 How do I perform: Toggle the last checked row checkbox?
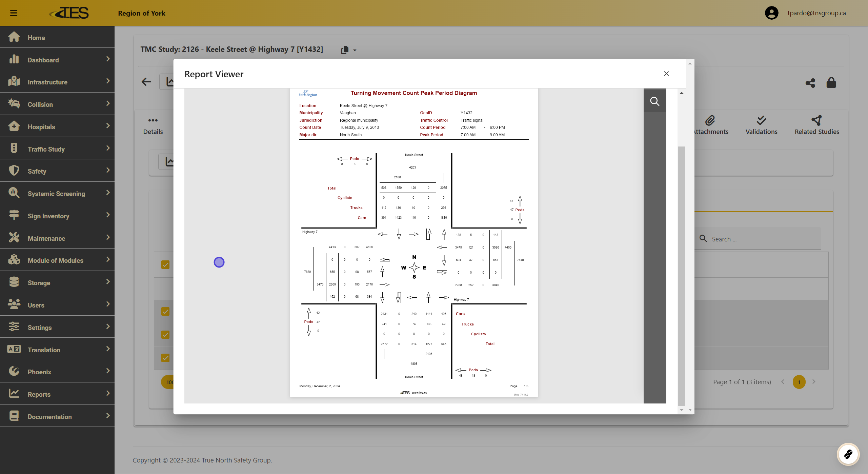[165, 358]
